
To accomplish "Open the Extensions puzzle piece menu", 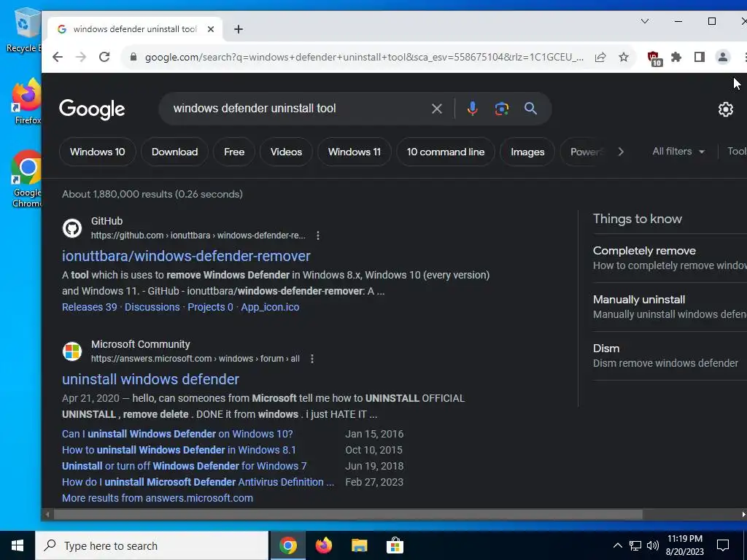I will tap(676, 57).
